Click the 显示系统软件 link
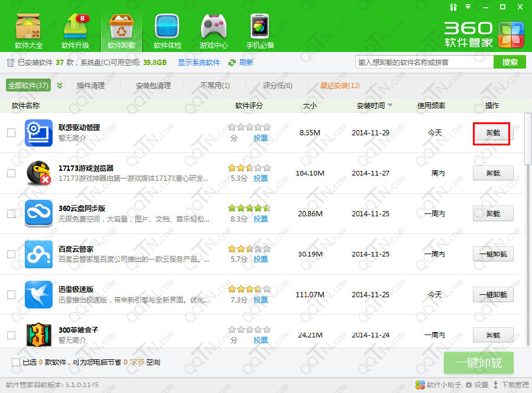This screenshot has width=532, height=393. pyautogui.click(x=199, y=63)
